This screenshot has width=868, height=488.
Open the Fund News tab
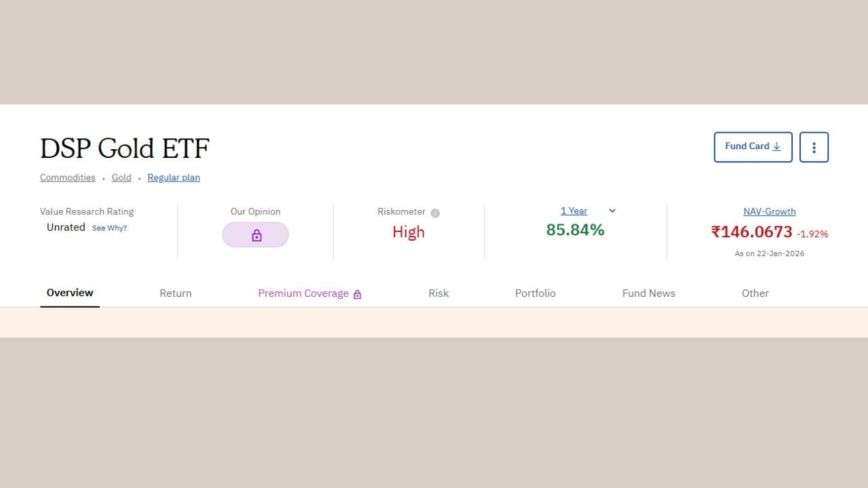[x=648, y=293]
